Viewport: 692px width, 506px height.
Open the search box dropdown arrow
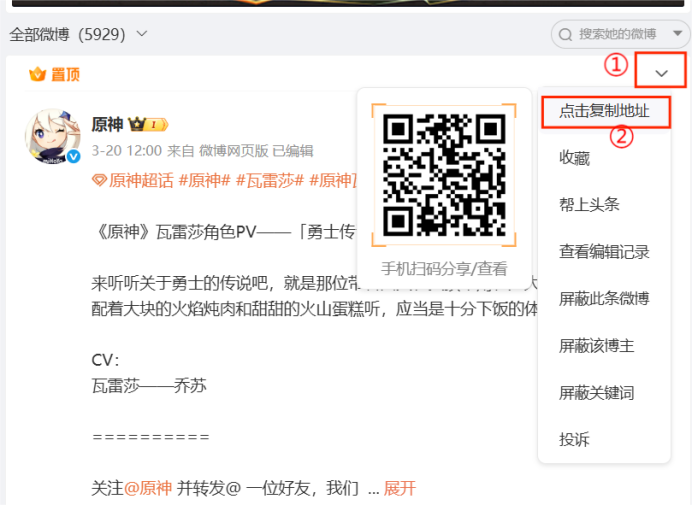tap(678, 33)
